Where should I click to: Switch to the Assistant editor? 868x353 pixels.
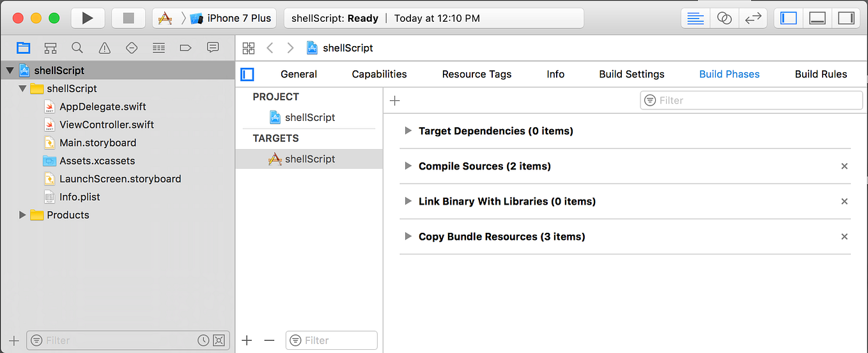pos(724,18)
